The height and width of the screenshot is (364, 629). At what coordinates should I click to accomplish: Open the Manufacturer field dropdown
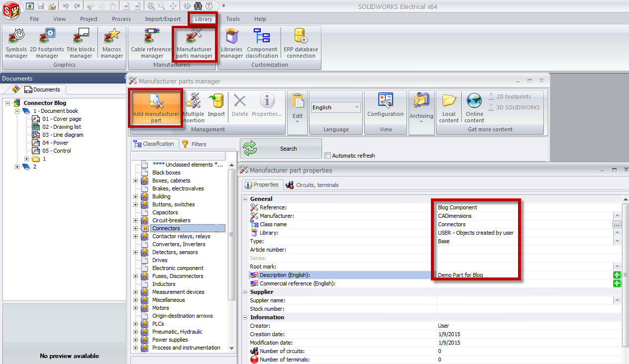coord(617,216)
